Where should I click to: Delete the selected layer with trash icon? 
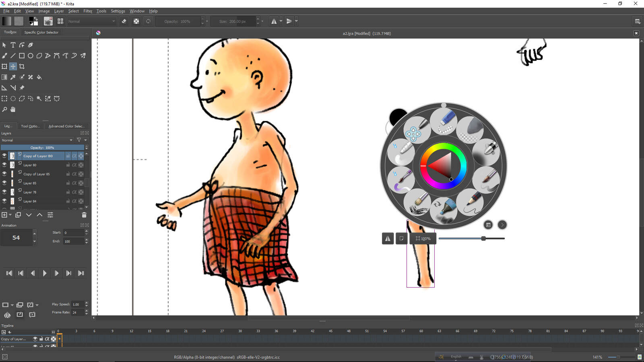point(84,215)
